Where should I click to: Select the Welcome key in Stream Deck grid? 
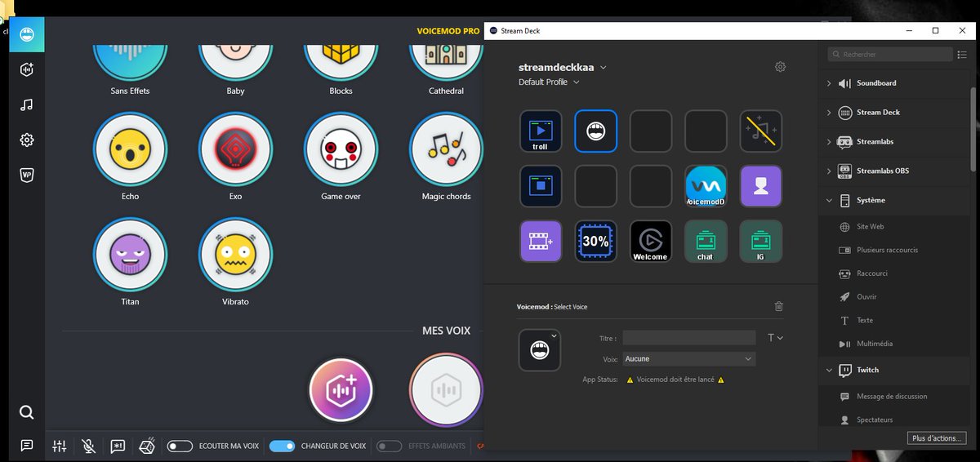pos(651,241)
